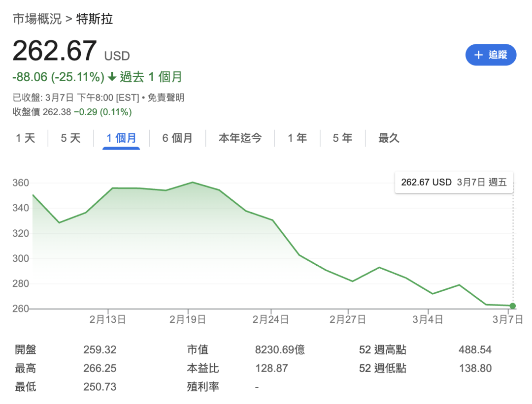Select the 1 天 time range tab
Image resolution: width=532 pixels, height=404 pixels.
point(26,138)
